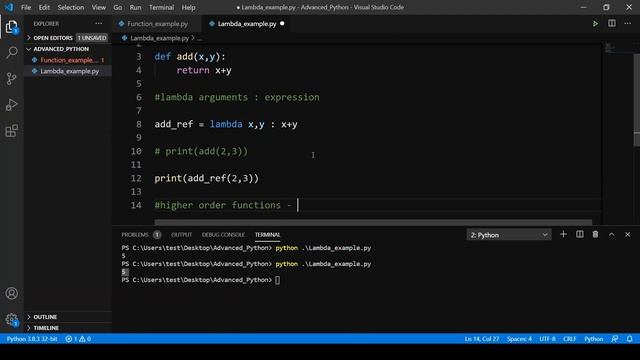Screen dimensions: 640x360
Task: Click on line 8 add_ref lambda code
Action: click(226, 124)
